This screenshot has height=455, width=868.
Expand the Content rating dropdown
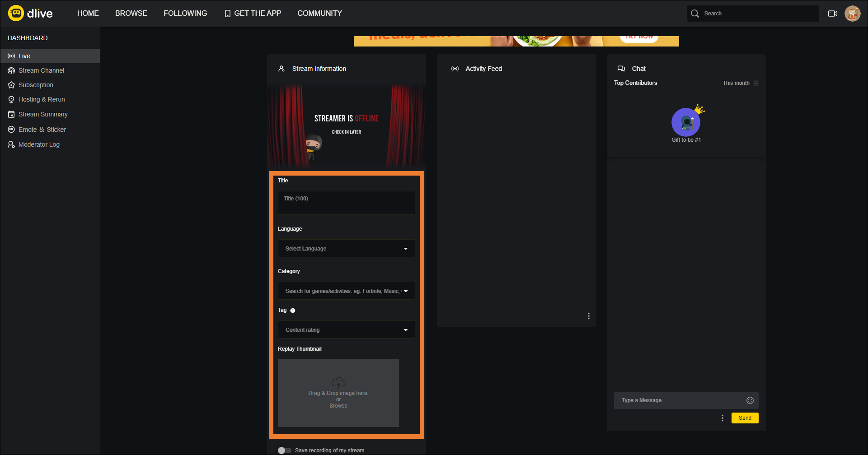pyautogui.click(x=346, y=330)
